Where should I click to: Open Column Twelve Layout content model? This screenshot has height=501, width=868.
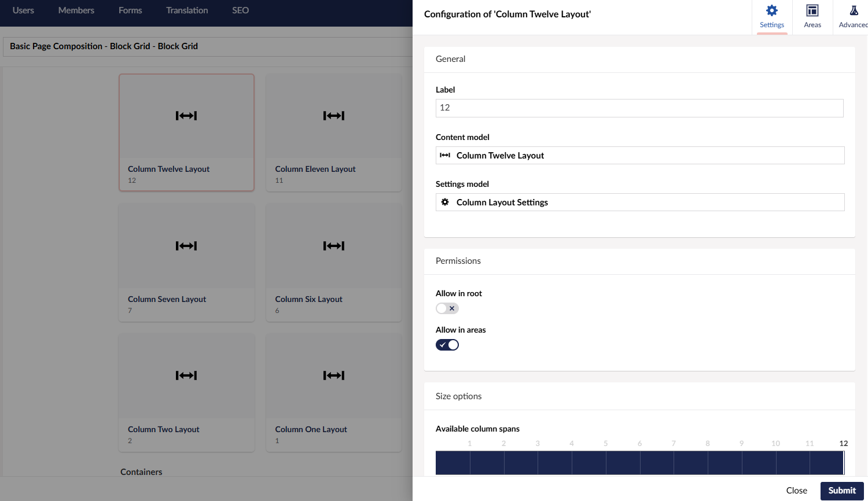click(x=640, y=155)
